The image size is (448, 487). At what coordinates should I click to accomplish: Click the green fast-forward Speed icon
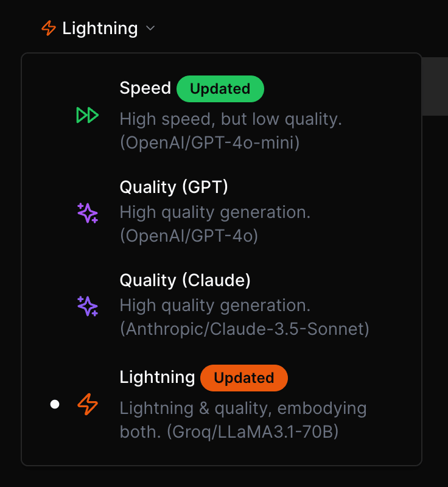pos(87,115)
